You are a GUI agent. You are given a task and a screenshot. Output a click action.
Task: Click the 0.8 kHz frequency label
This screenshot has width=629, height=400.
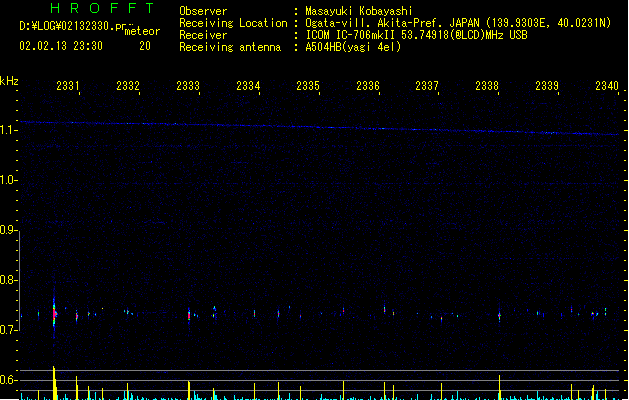click(9, 280)
